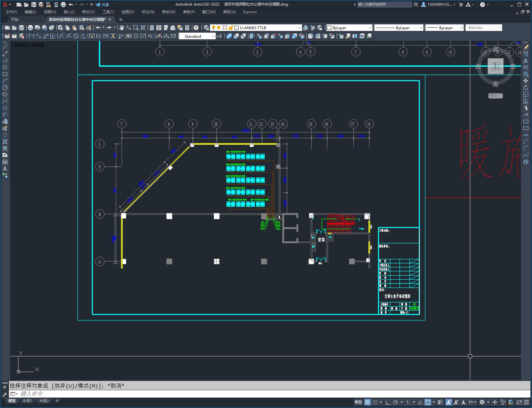532x408 pixels.
Task: Click the 共享 share button
Action: [x=102, y=5]
